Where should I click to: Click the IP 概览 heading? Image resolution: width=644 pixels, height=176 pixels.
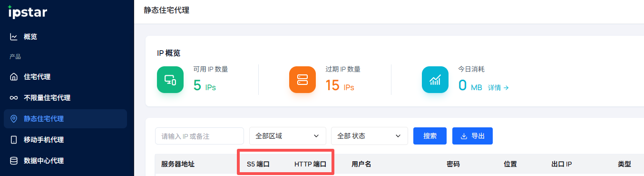[x=168, y=53]
